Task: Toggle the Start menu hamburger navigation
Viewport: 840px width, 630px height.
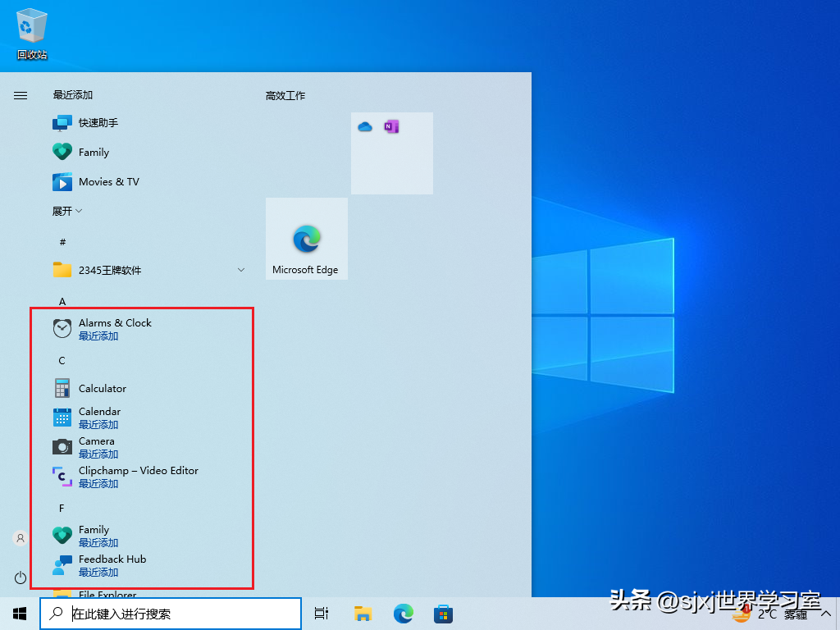Action: [21, 95]
